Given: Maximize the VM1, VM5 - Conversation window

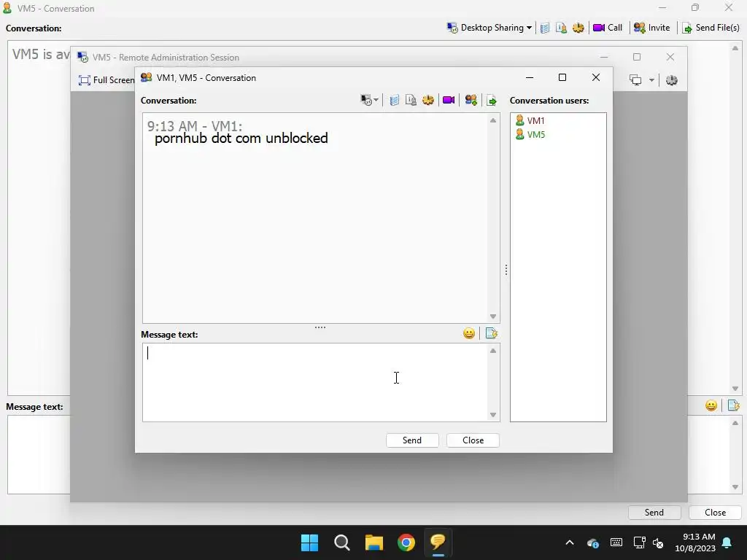Looking at the screenshot, I should coord(562,77).
